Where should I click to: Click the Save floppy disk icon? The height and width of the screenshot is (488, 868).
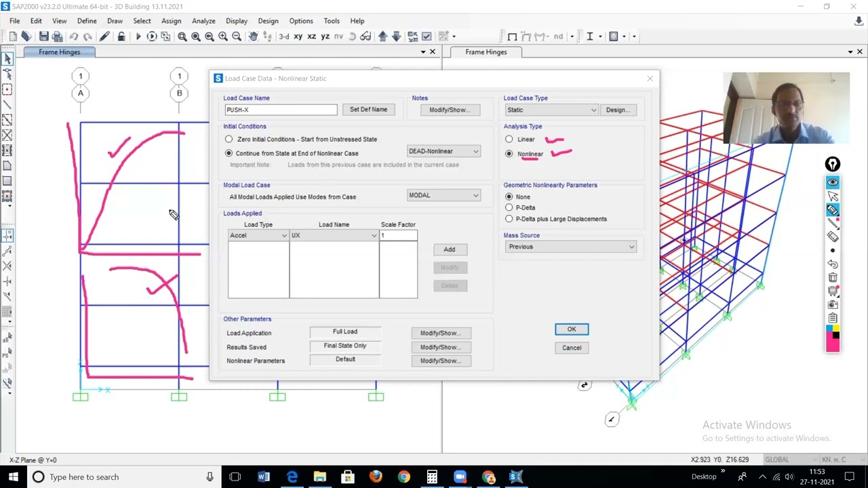click(x=43, y=37)
